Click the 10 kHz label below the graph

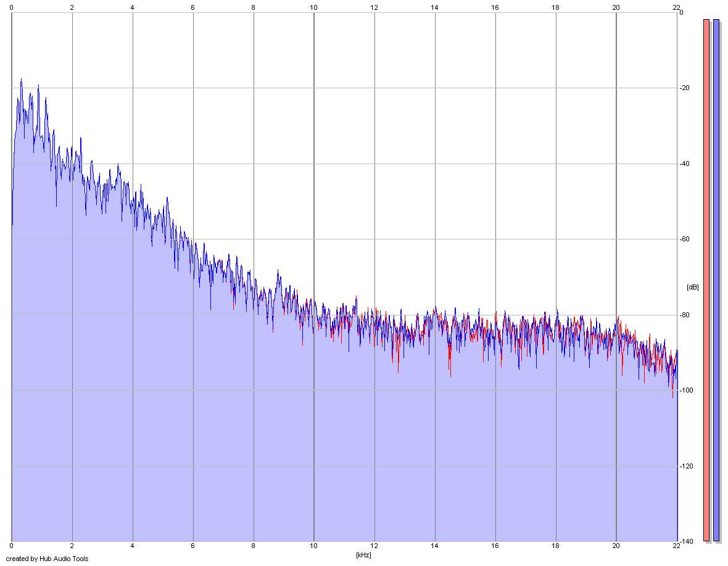[x=314, y=546]
